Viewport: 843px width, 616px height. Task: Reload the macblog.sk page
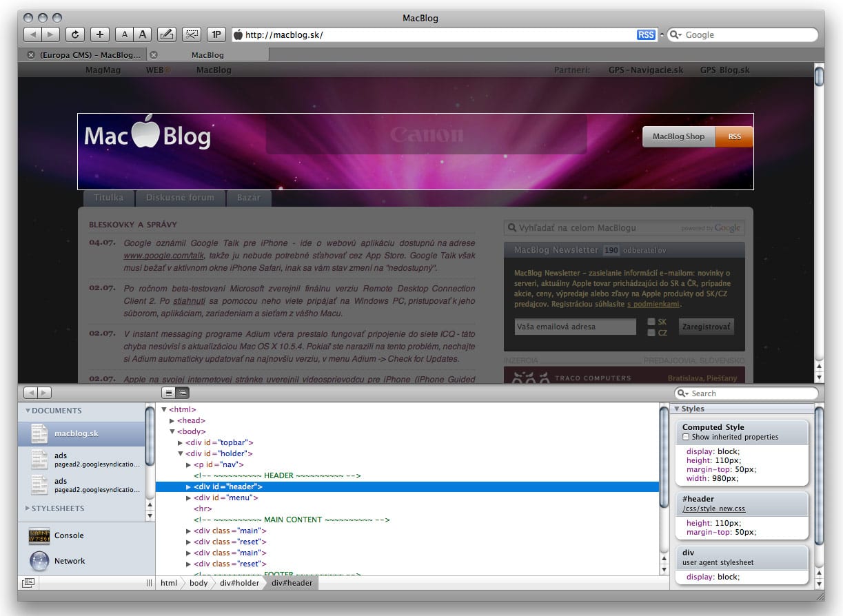pyautogui.click(x=75, y=34)
